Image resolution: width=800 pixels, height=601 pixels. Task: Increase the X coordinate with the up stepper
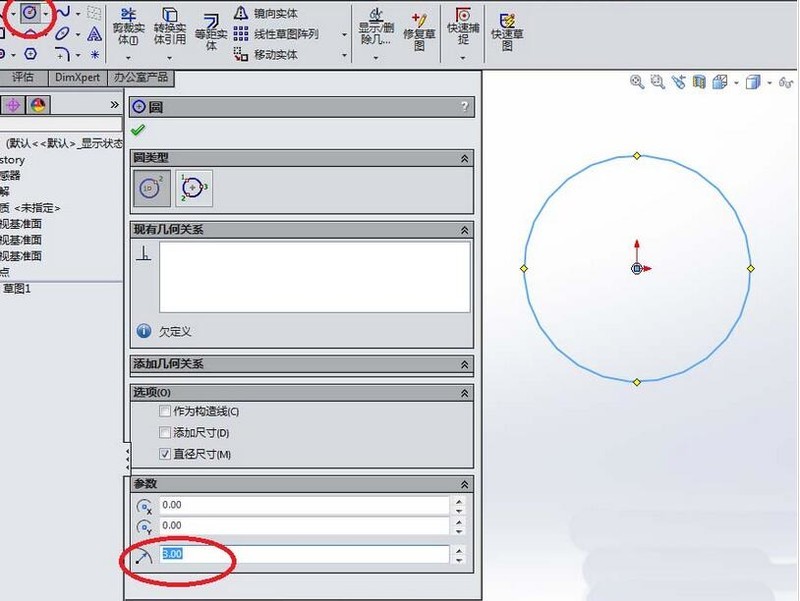[x=459, y=500]
